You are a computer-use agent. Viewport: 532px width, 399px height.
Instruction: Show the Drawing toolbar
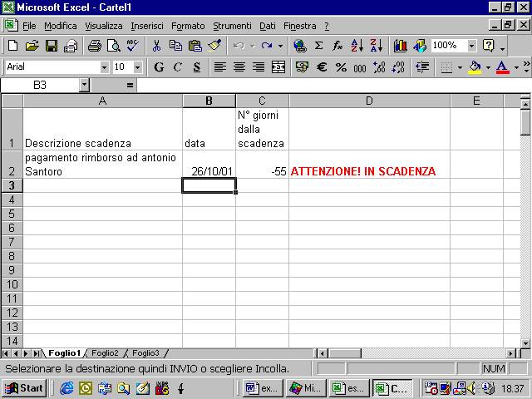pos(420,46)
